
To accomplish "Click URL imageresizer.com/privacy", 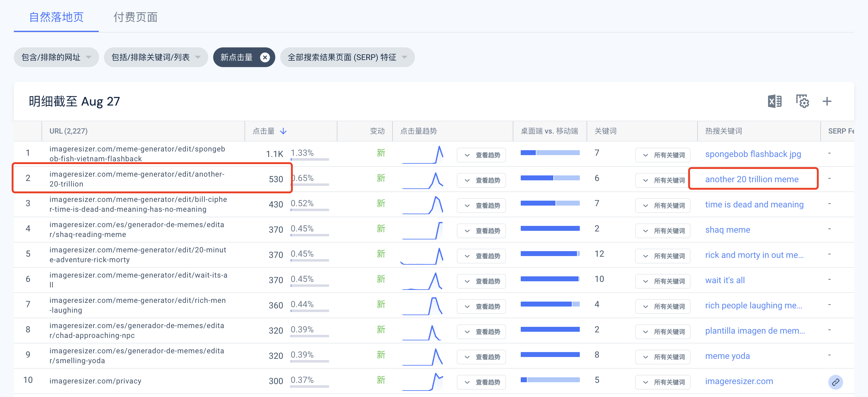I will click(x=95, y=381).
